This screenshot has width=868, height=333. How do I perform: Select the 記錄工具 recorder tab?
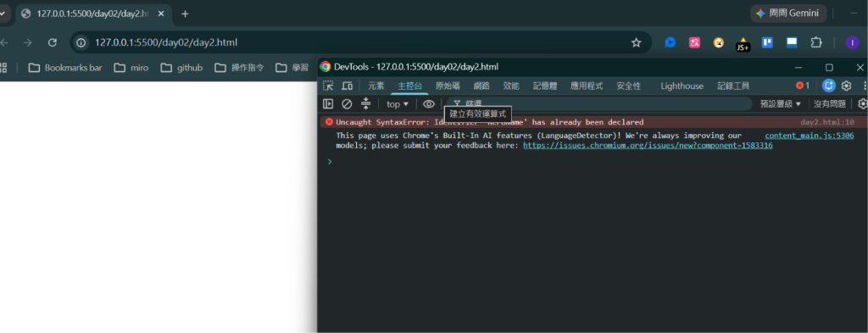[733, 86]
